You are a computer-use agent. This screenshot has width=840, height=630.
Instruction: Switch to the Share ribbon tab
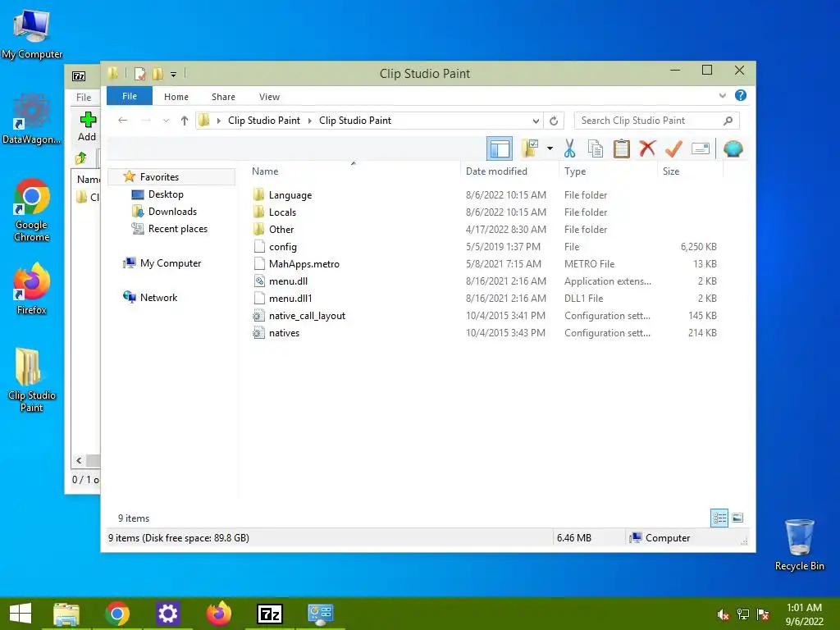click(223, 97)
